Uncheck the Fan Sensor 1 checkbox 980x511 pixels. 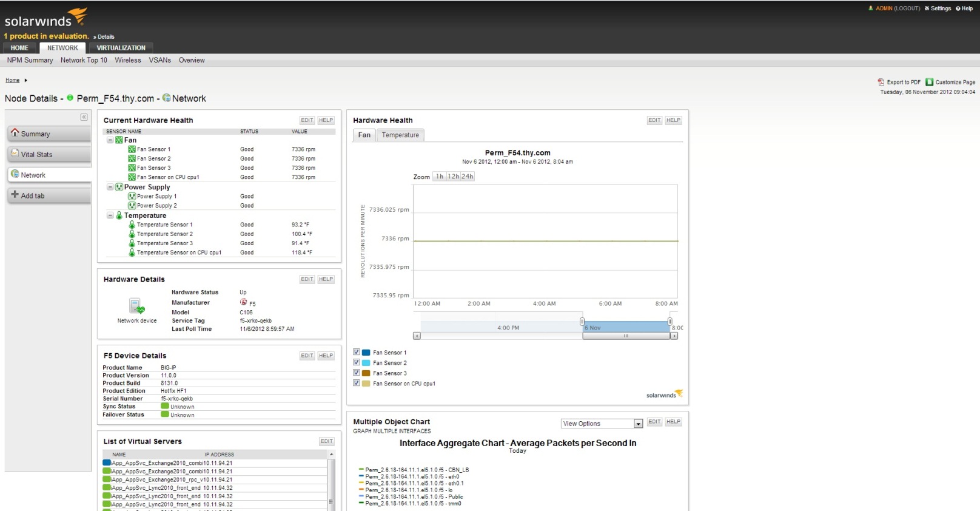pos(357,352)
